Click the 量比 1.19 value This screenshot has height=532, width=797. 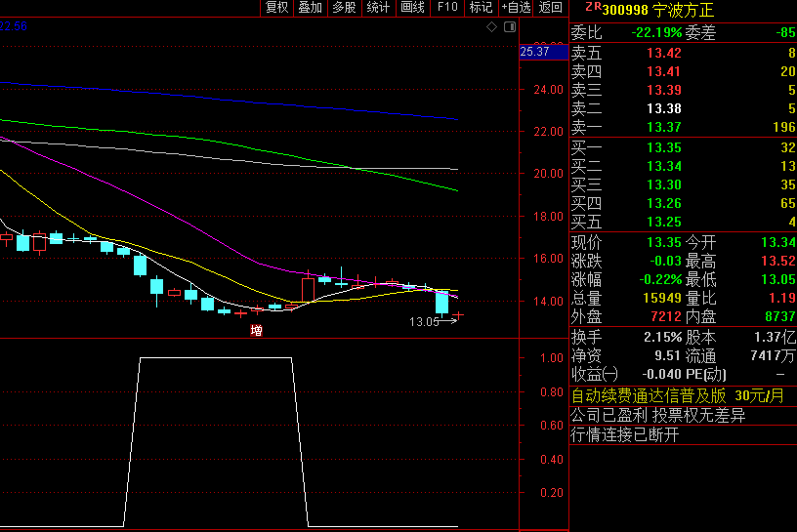782,299
